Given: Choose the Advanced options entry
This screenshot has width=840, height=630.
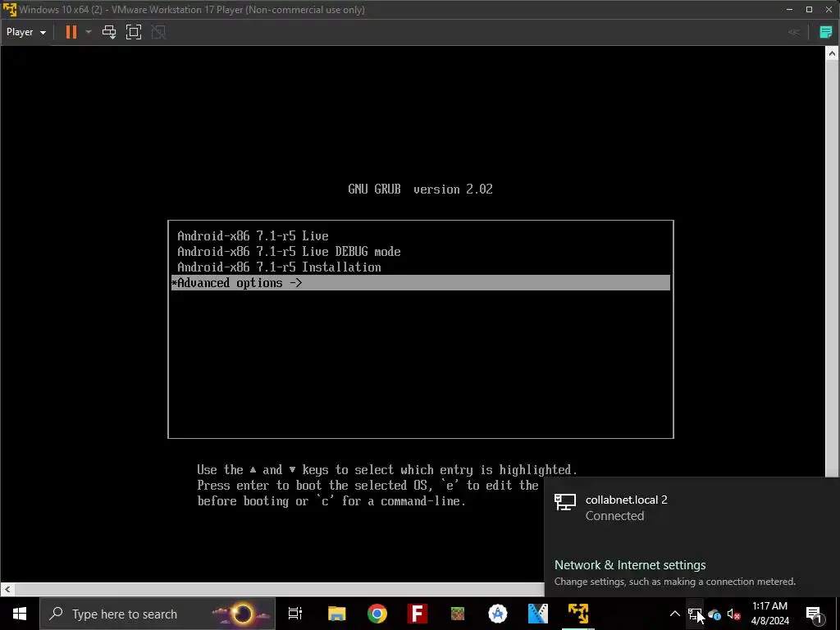Looking at the screenshot, I should [x=421, y=283].
